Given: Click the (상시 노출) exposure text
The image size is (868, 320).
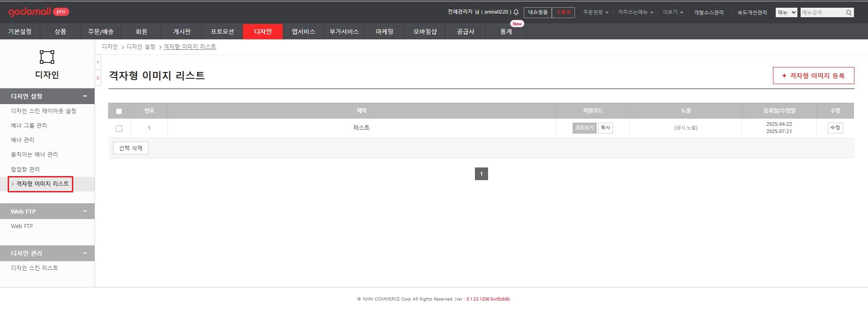Looking at the screenshot, I should [686, 128].
